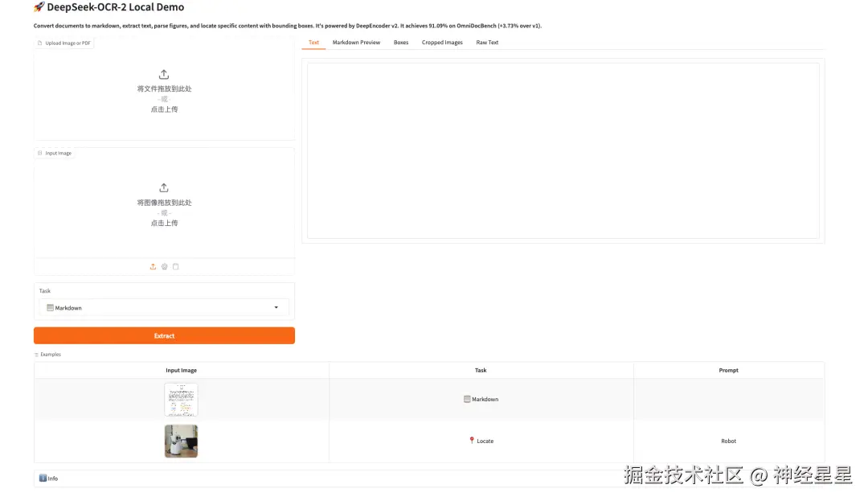The width and height of the screenshot is (868, 501).
Task: Click the file icon beside Upload Image or PDF
Action: pos(40,43)
